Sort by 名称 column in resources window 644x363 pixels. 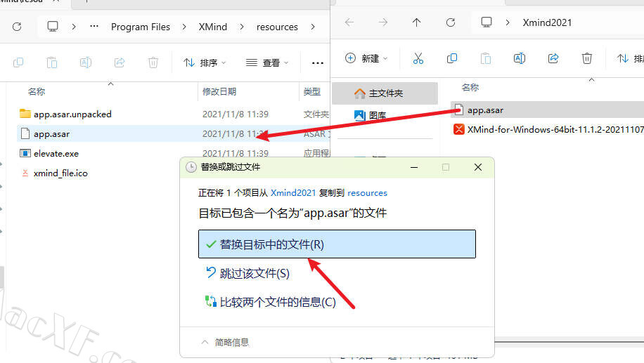tap(36, 91)
